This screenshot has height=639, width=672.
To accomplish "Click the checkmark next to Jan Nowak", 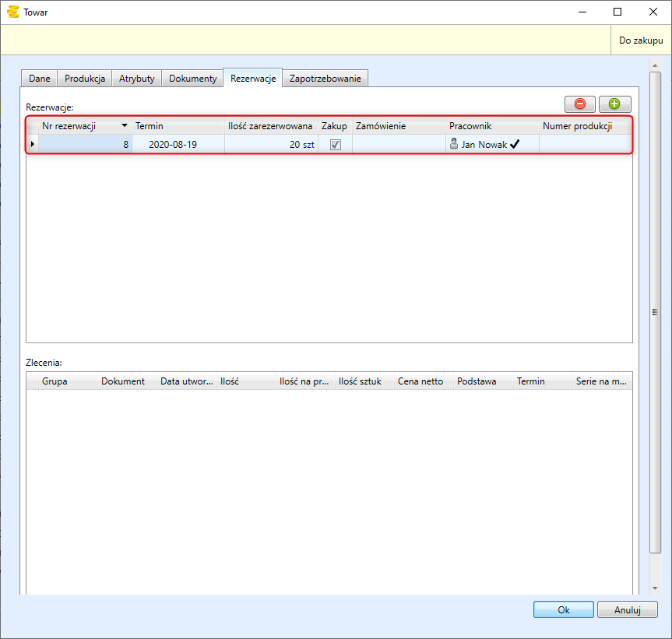I will click(x=515, y=144).
